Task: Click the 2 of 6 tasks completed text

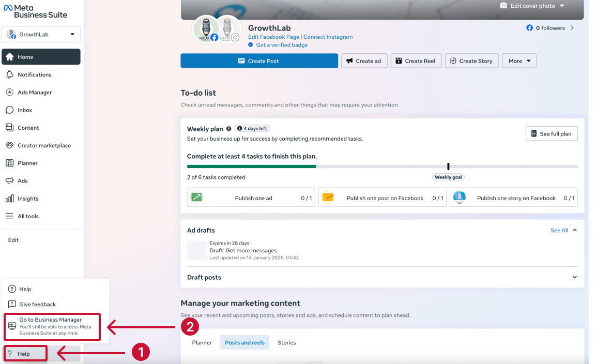Action: coord(216,177)
